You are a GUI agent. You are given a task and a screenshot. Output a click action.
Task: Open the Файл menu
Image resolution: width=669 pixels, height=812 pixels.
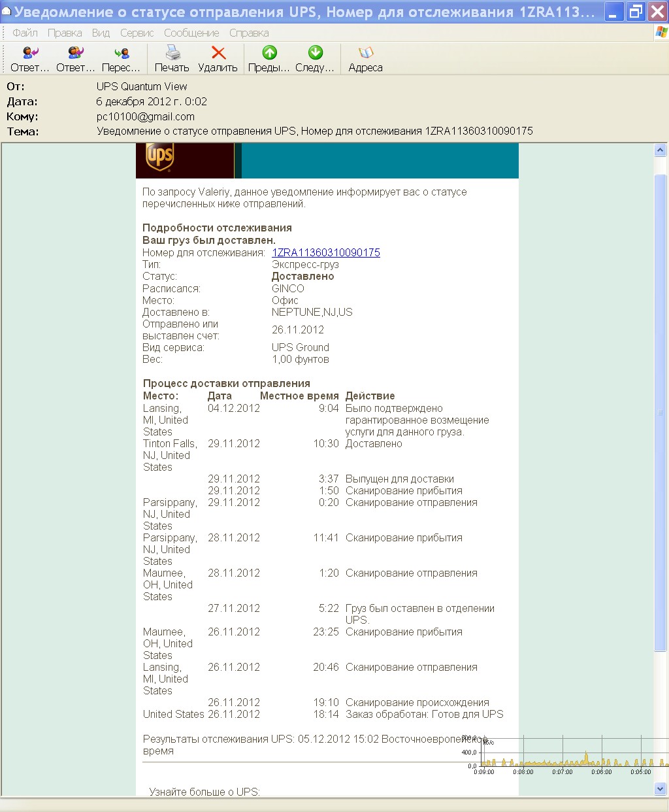[25, 33]
